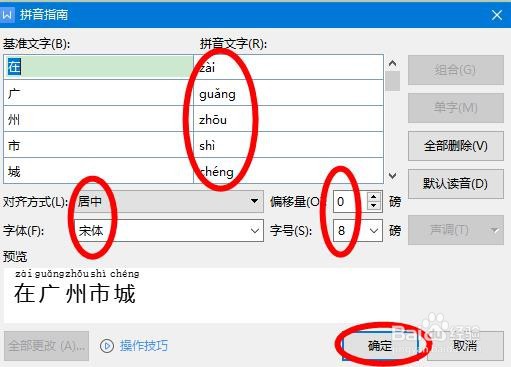This screenshot has width=511, height=367.
Task: Click the list's scroll-down arrow
Action: point(393,175)
